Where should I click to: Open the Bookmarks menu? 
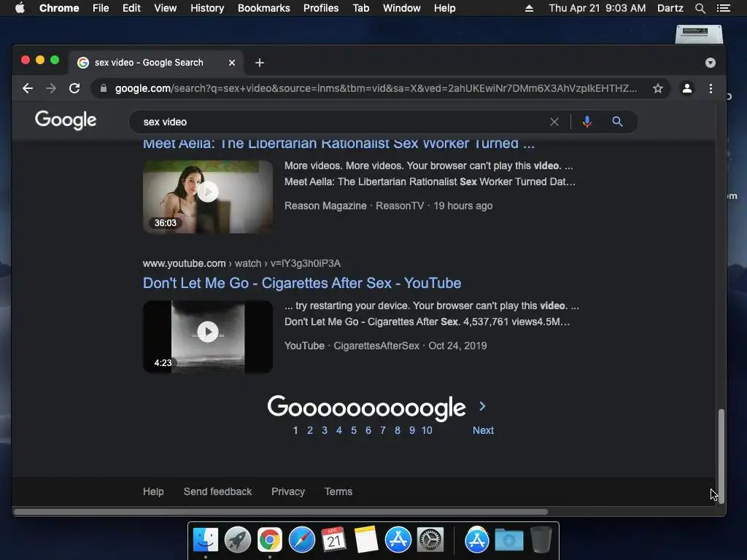264,8
